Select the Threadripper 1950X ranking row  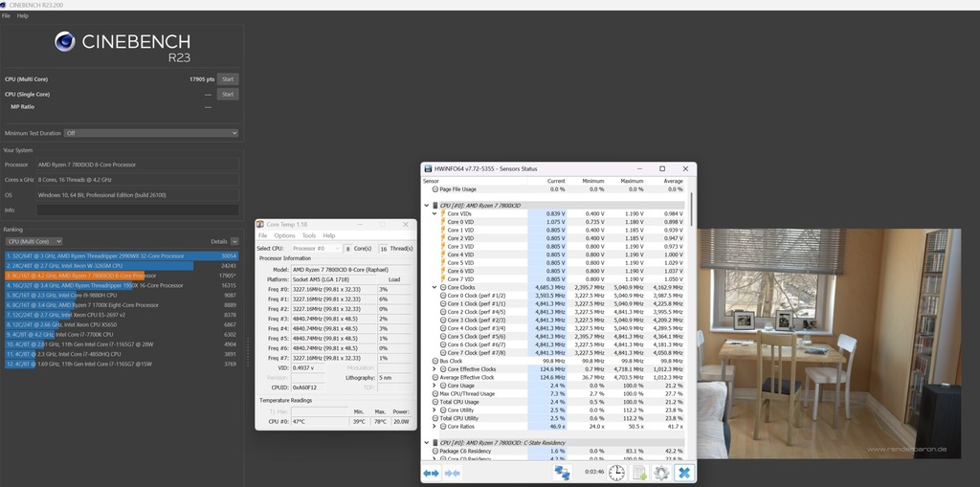pos(122,285)
